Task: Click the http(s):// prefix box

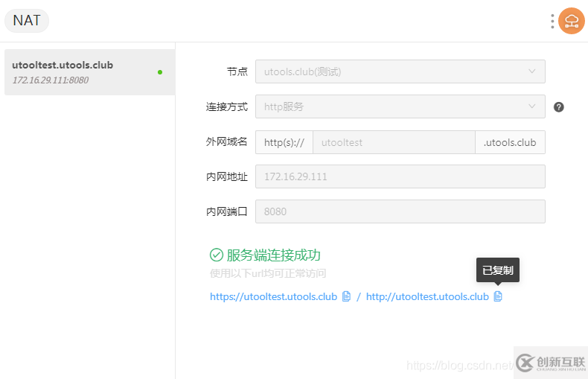Action: pos(284,142)
